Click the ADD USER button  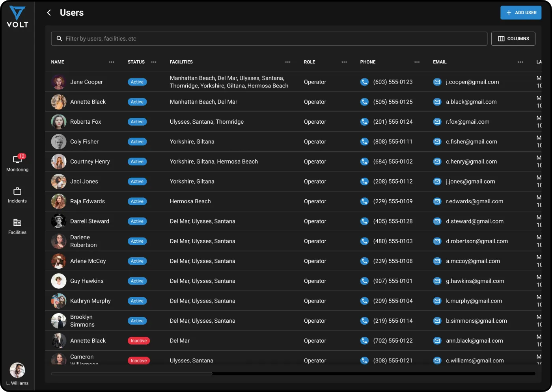point(521,12)
